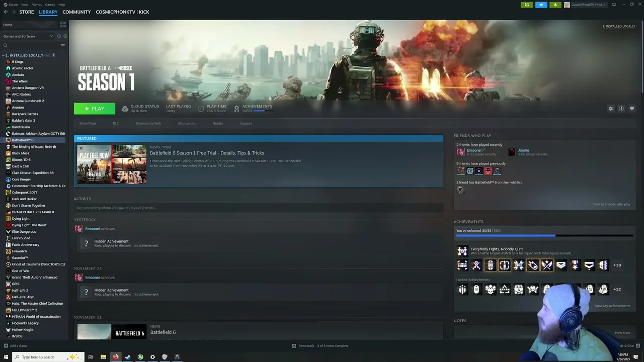This screenshot has height=362, width=644.
Task: Click the first locked achievement icon
Action: pyautogui.click(x=462, y=289)
